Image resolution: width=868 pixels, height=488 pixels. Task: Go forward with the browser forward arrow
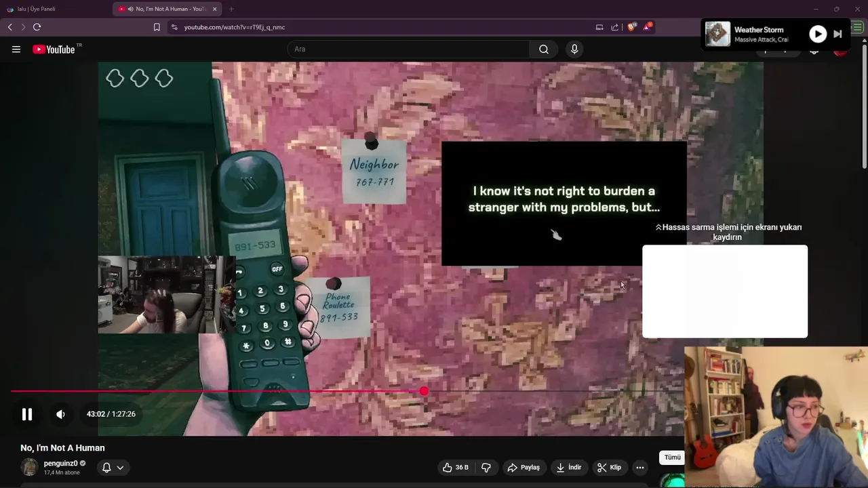click(x=22, y=27)
